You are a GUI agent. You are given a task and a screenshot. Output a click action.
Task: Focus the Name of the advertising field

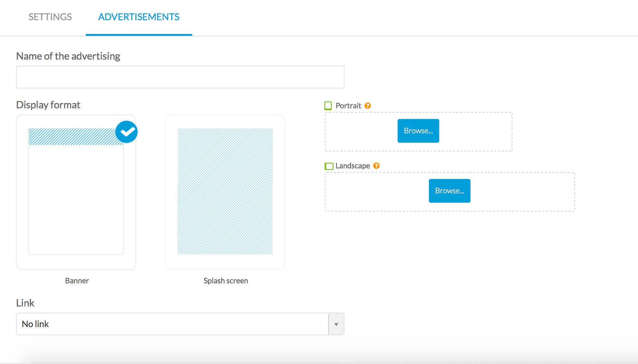pos(180,77)
